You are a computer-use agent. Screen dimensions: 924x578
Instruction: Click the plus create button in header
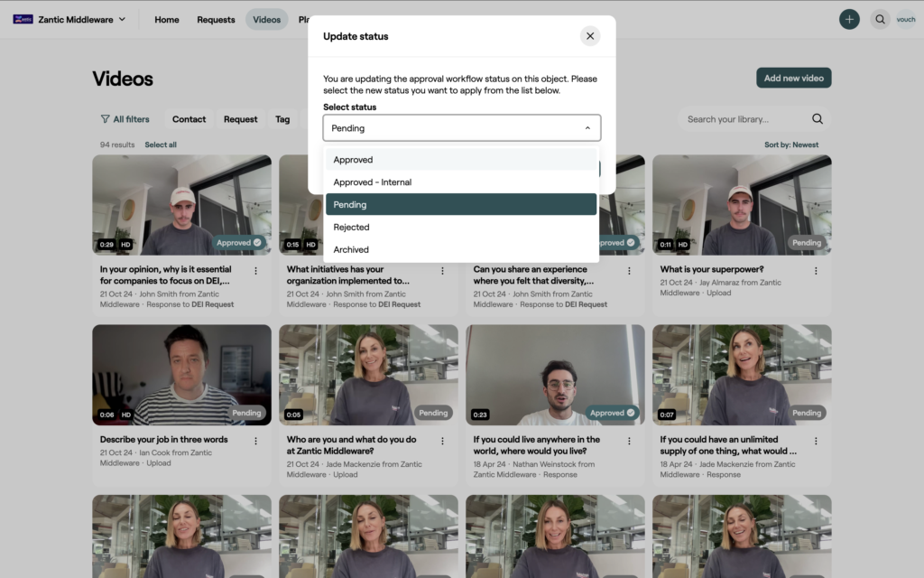849,20
